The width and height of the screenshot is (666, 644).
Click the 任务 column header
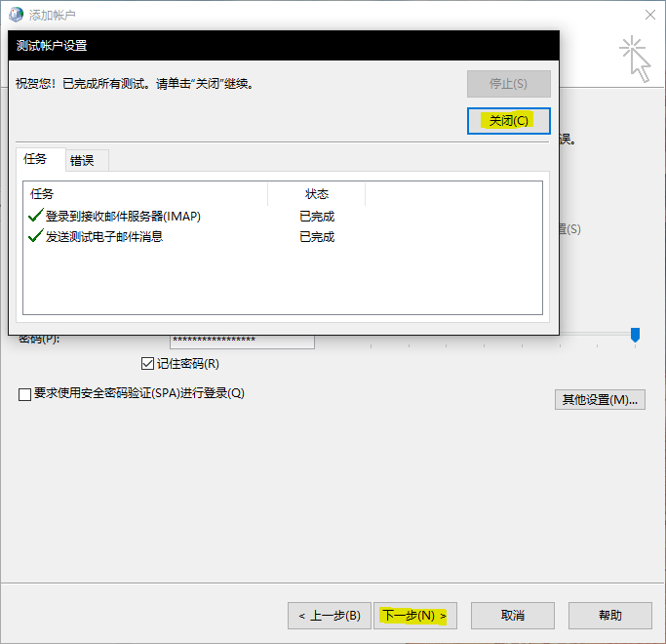pos(145,194)
